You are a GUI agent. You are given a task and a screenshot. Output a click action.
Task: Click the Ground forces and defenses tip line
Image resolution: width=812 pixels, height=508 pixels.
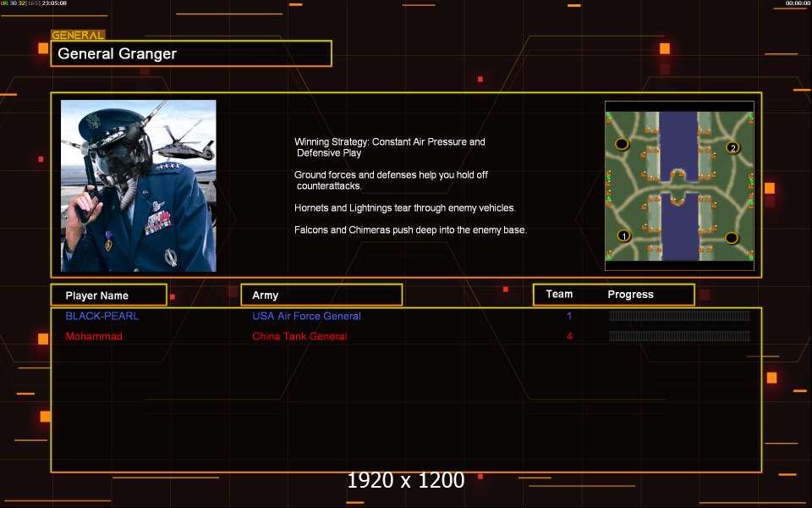click(391, 180)
